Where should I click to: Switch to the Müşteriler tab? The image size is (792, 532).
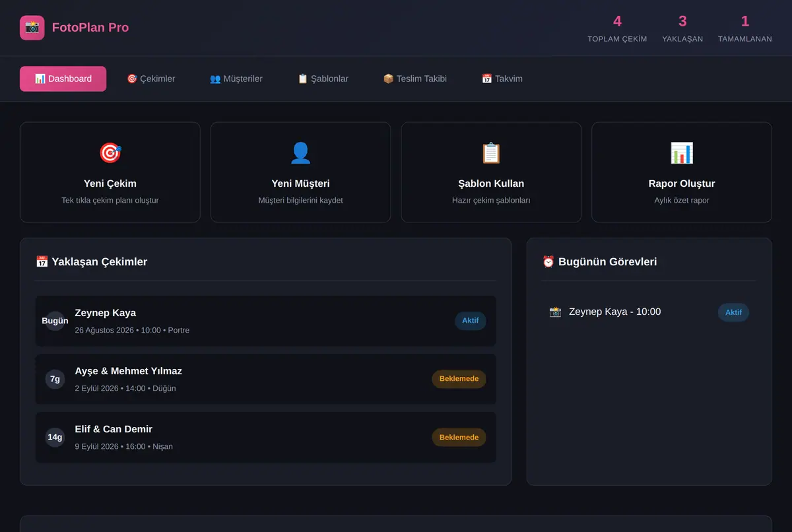pos(236,79)
